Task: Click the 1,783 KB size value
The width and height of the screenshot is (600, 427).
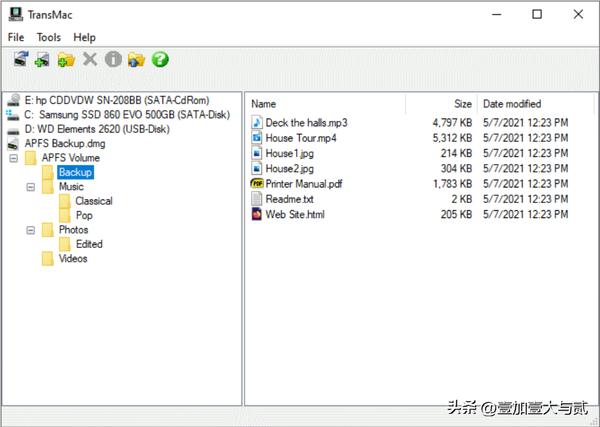Action: (x=452, y=184)
